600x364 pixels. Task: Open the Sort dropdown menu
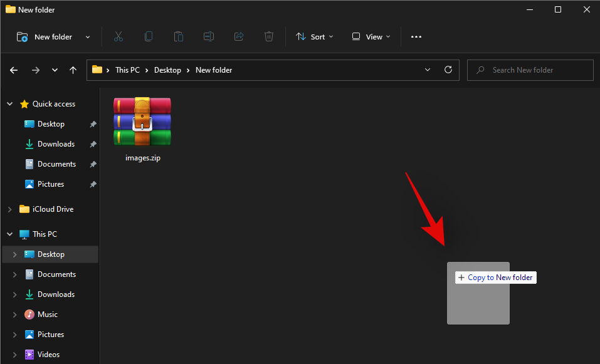click(315, 37)
